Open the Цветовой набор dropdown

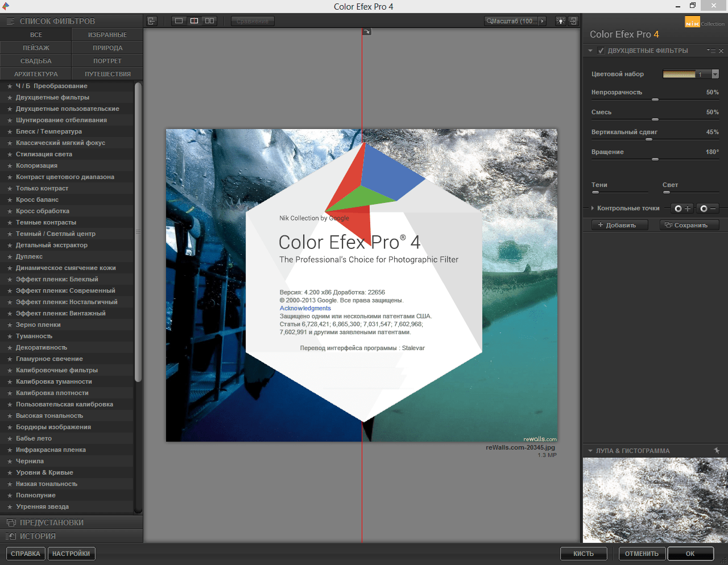(715, 74)
